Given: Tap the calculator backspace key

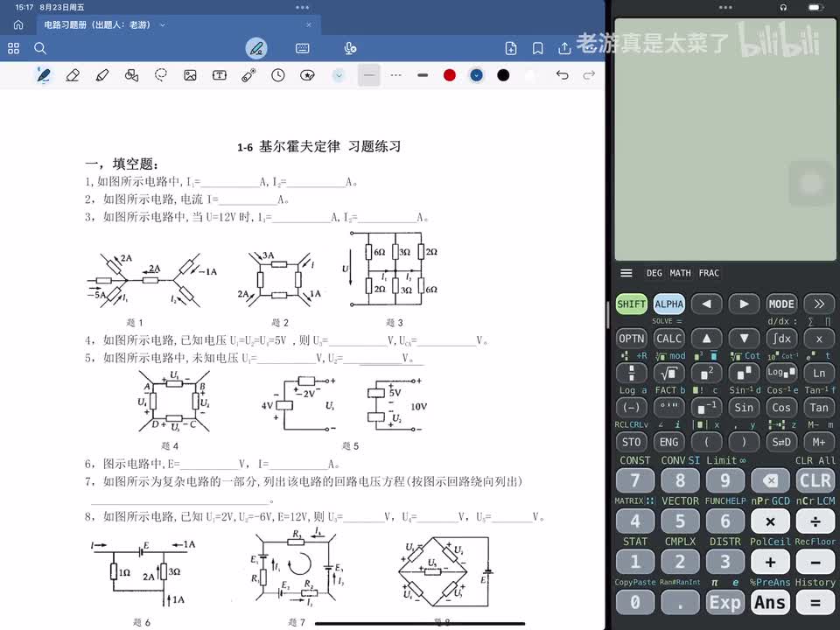Looking at the screenshot, I should [770, 480].
